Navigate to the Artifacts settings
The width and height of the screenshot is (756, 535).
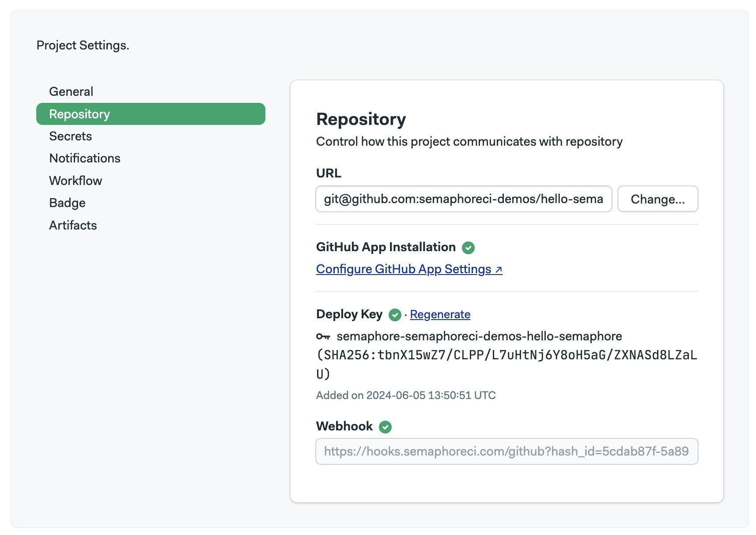click(x=73, y=225)
